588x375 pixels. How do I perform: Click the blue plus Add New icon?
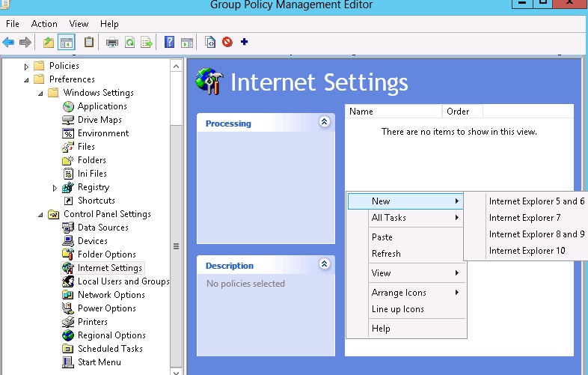point(244,42)
